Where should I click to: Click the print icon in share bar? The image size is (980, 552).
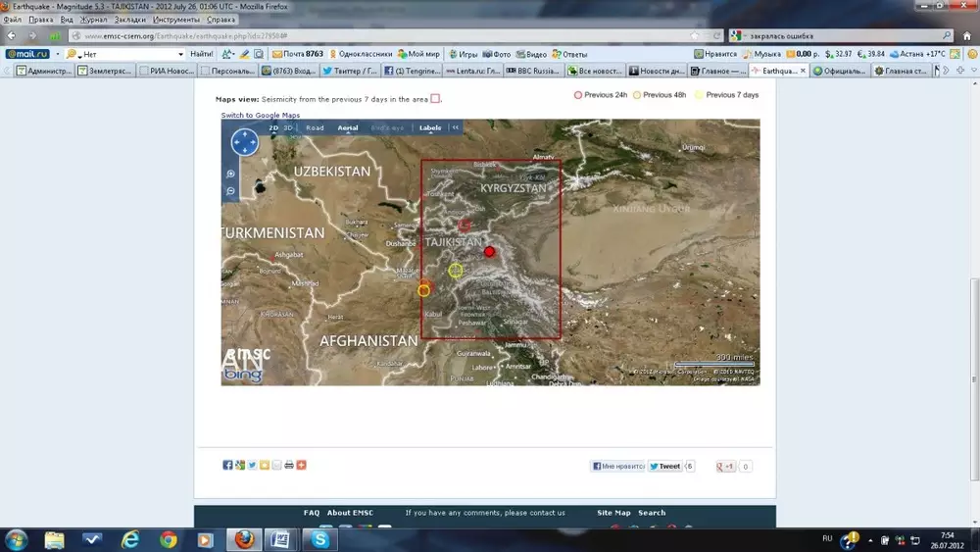pyautogui.click(x=289, y=465)
